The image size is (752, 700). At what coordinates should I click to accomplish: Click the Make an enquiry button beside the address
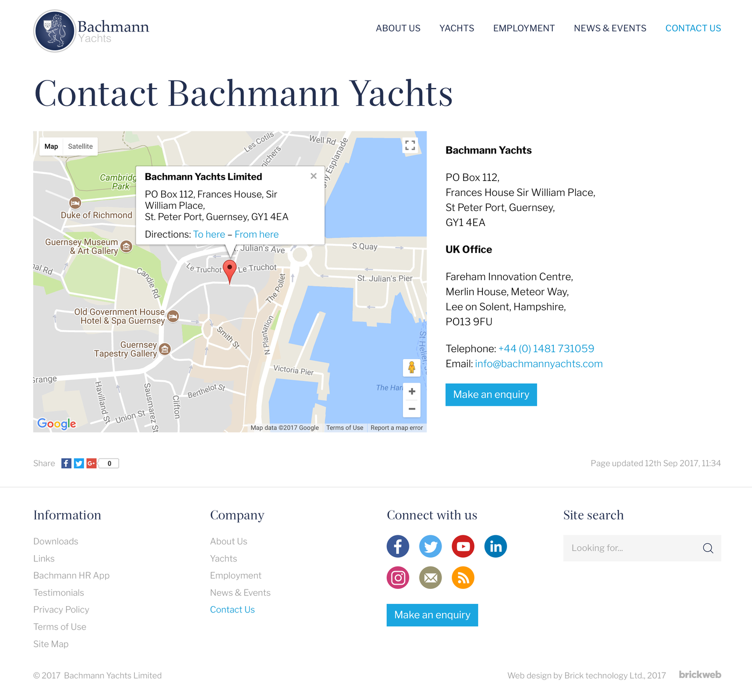(x=491, y=395)
